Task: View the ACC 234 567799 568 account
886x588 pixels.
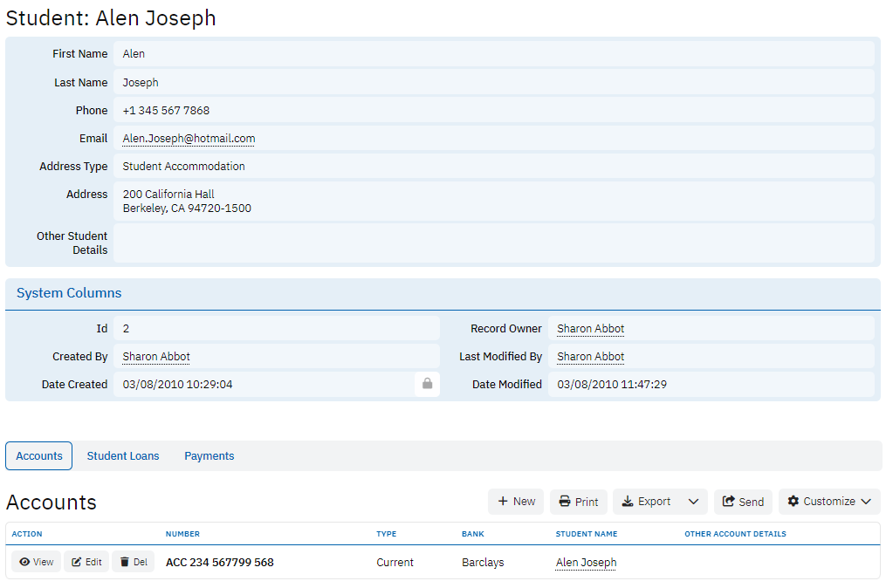Action: [37, 563]
